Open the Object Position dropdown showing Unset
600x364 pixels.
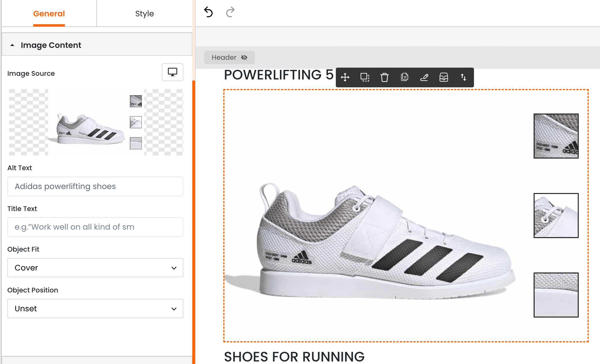tap(95, 308)
